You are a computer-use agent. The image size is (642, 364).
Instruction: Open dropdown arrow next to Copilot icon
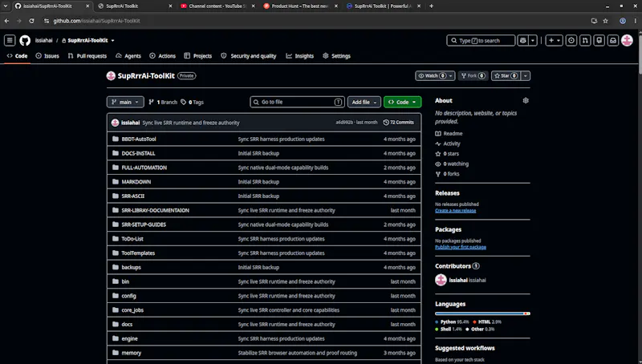[x=533, y=40]
